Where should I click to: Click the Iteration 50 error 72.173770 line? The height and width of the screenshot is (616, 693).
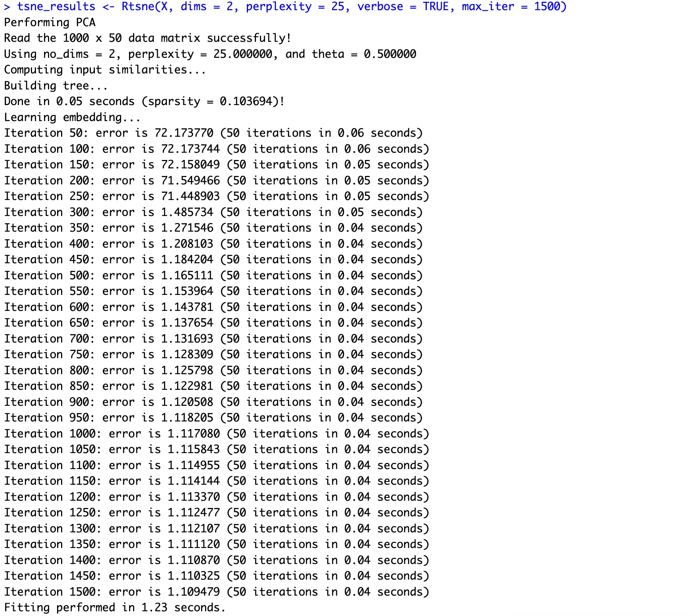tap(213, 133)
